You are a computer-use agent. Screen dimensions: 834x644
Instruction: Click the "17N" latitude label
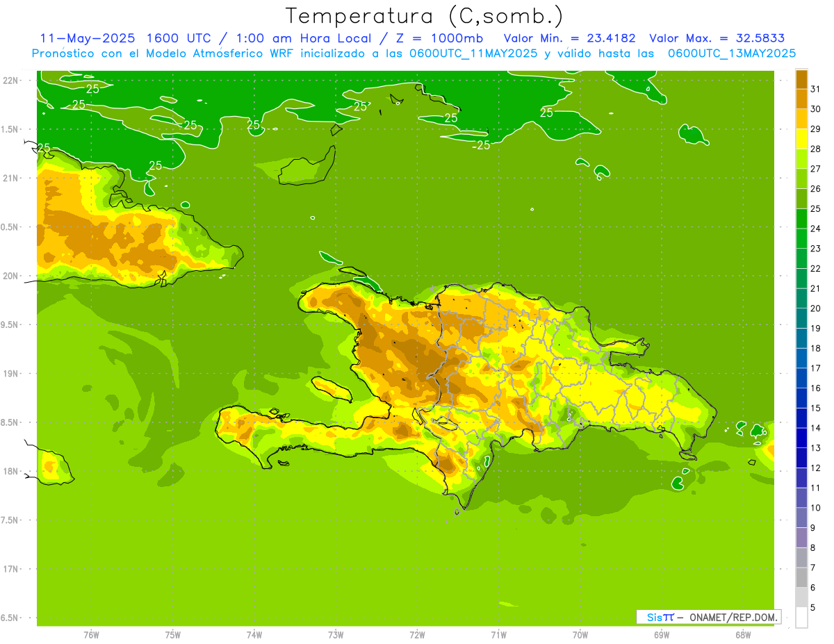(10, 569)
